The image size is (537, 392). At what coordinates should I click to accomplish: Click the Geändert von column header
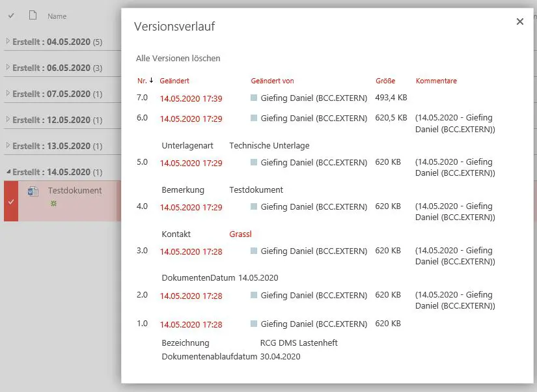(272, 81)
